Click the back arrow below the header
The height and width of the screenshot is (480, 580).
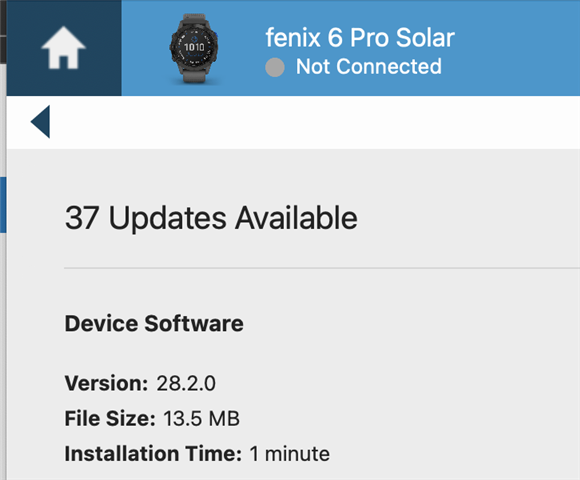tap(40, 122)
